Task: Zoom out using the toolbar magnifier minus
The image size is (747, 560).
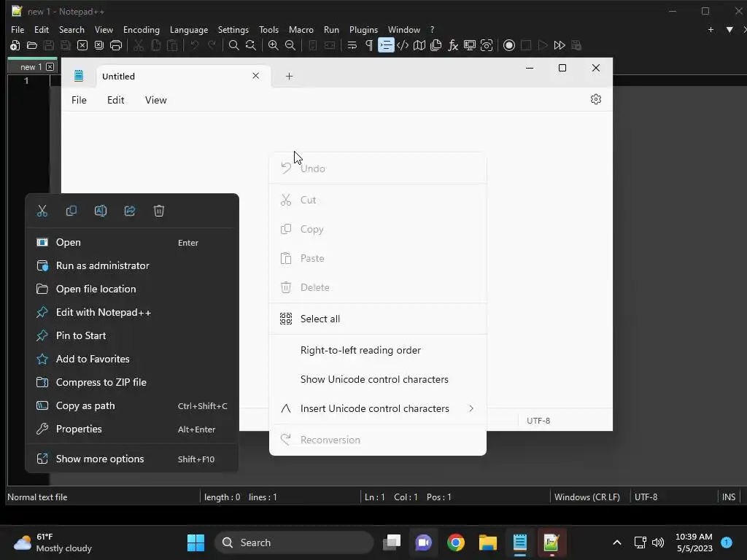Action: (290, 45)
